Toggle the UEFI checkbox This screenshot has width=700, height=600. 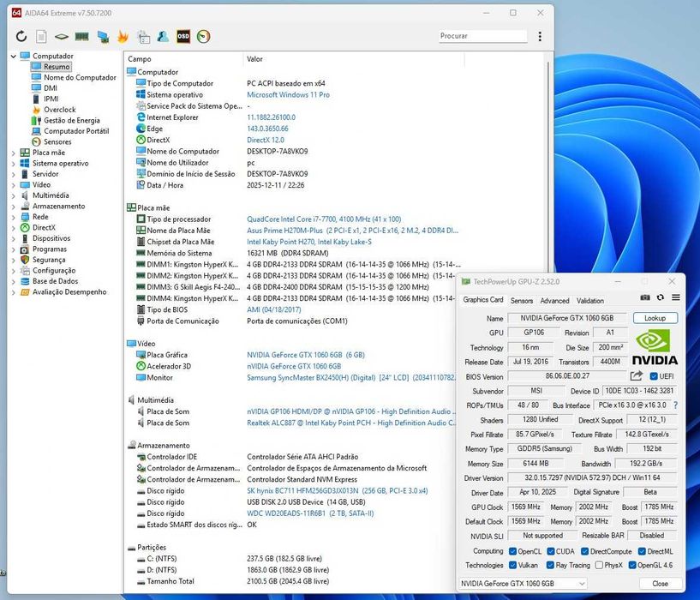point(654,376)
